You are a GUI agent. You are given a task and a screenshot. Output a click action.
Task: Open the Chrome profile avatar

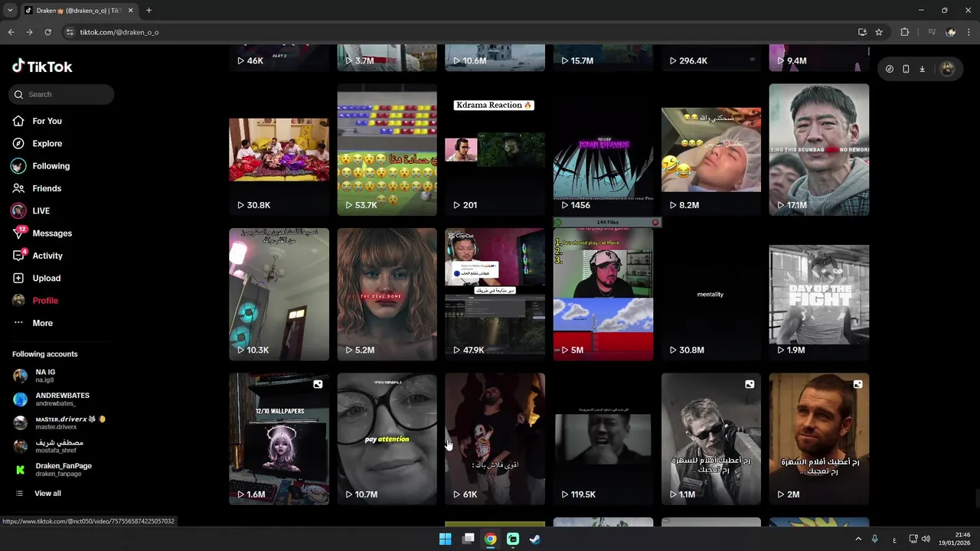coord(951,32)
